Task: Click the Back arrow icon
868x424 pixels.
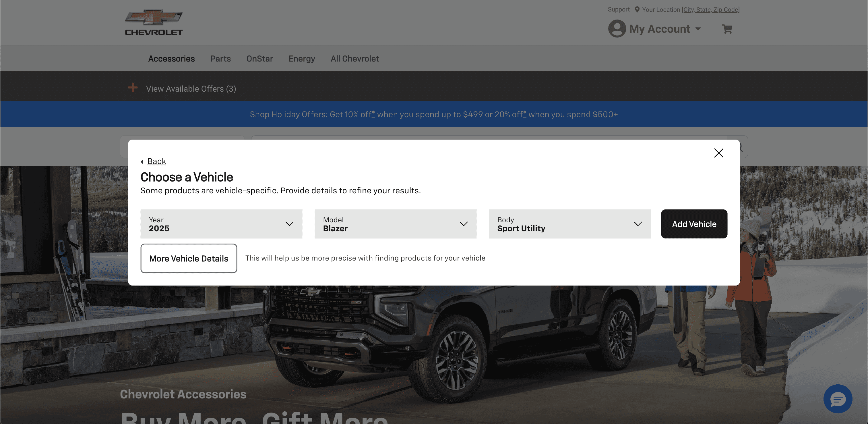Action: [142, 161]
